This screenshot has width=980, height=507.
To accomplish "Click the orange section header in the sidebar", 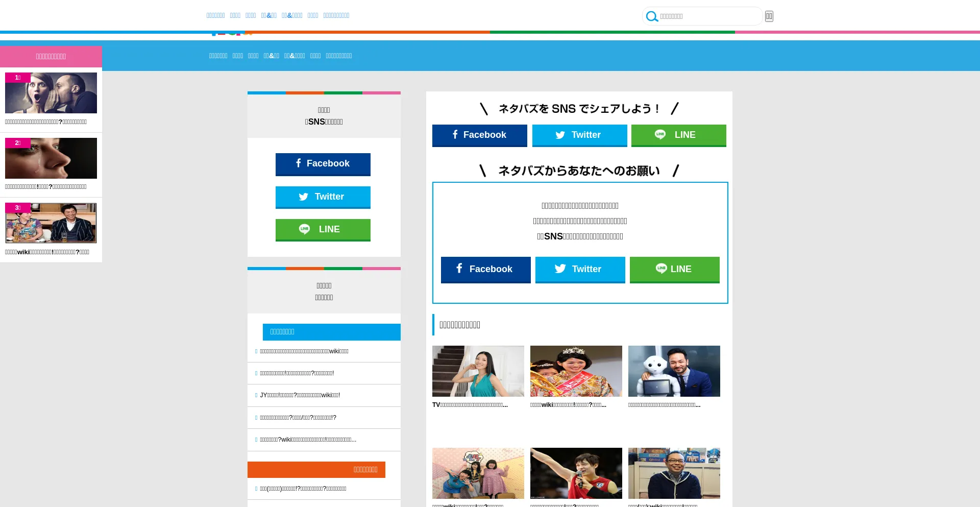I will click(316, 469).
